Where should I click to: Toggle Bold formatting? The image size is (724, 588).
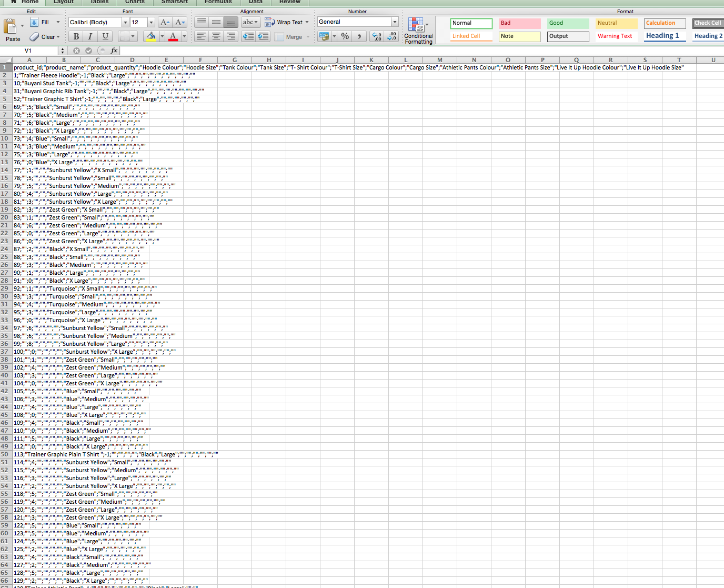pyautogui.click(x=76, y=36)
